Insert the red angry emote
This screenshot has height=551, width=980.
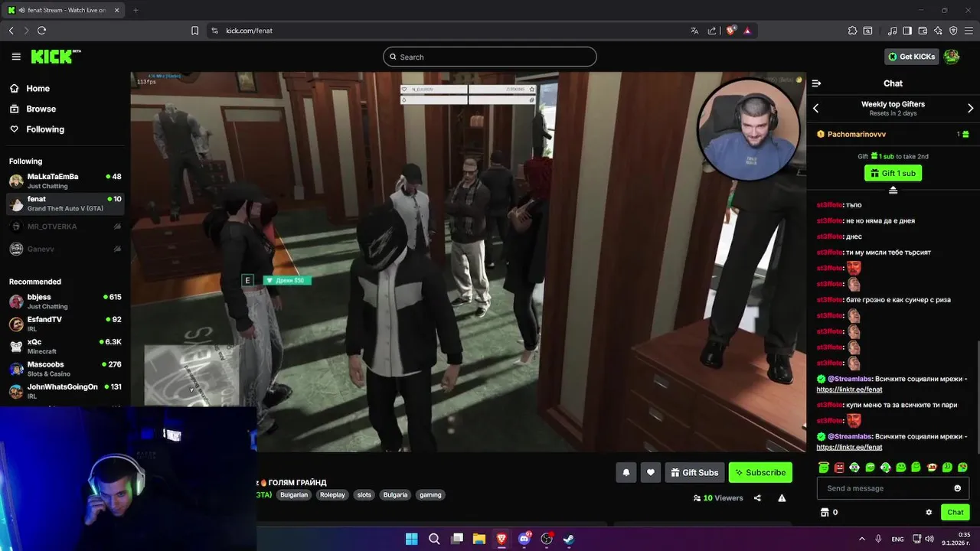(x=839, y=467)
